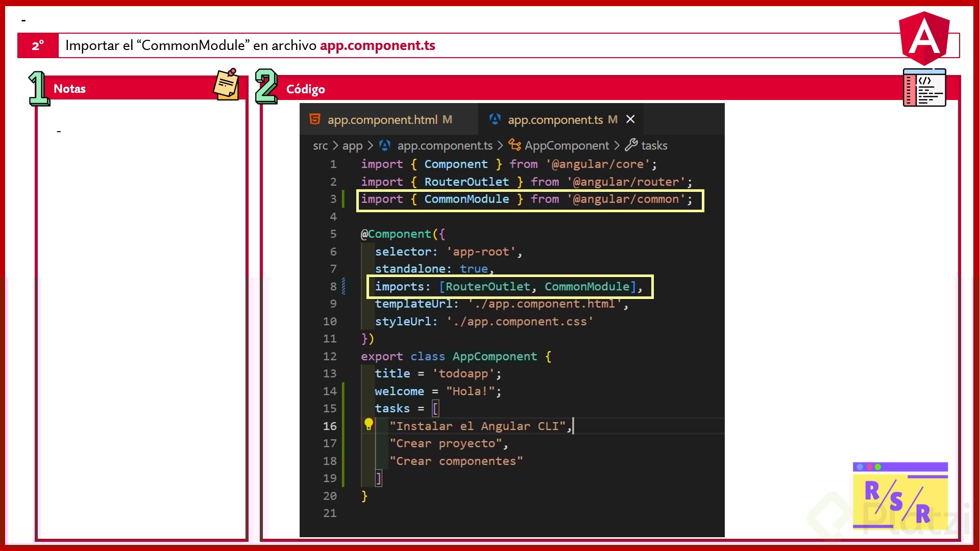Click the R/S/R browser illustration
This screenshot has height=551, width=980.
click(900, 495)
